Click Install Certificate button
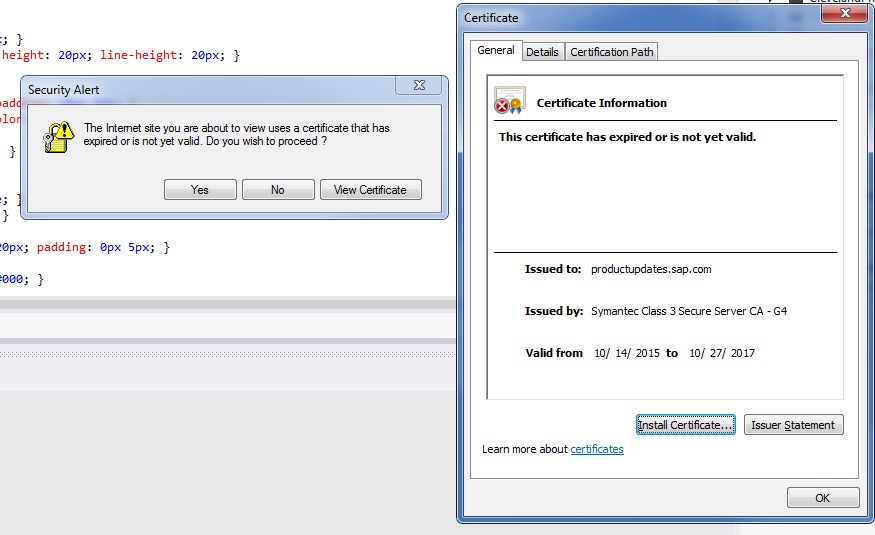Image resolution: width=875 pixels, height=535 pixels. pyautogui.click(x=685, y=425)
